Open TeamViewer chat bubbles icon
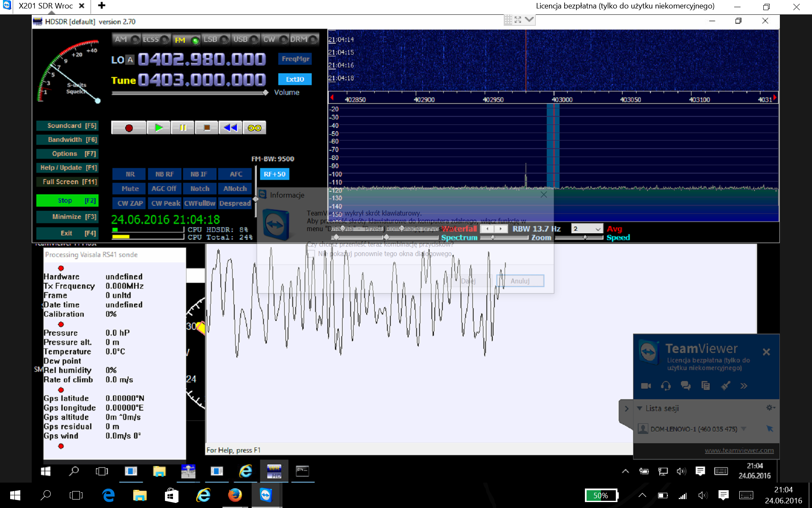This screenshot has height=508, width=812. click(x=686, y=386)
